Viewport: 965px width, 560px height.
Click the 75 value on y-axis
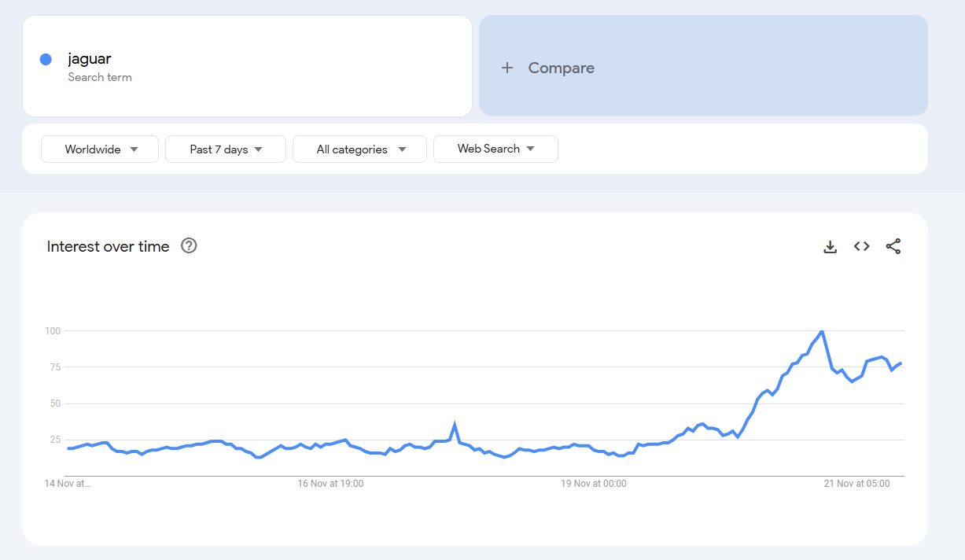tap(53, 367)
